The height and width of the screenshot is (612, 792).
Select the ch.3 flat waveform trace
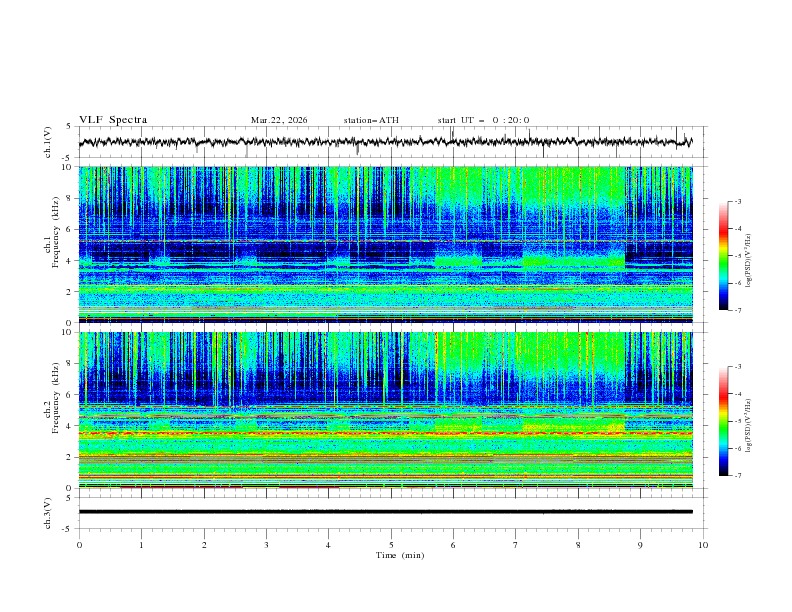click(386, 512)
